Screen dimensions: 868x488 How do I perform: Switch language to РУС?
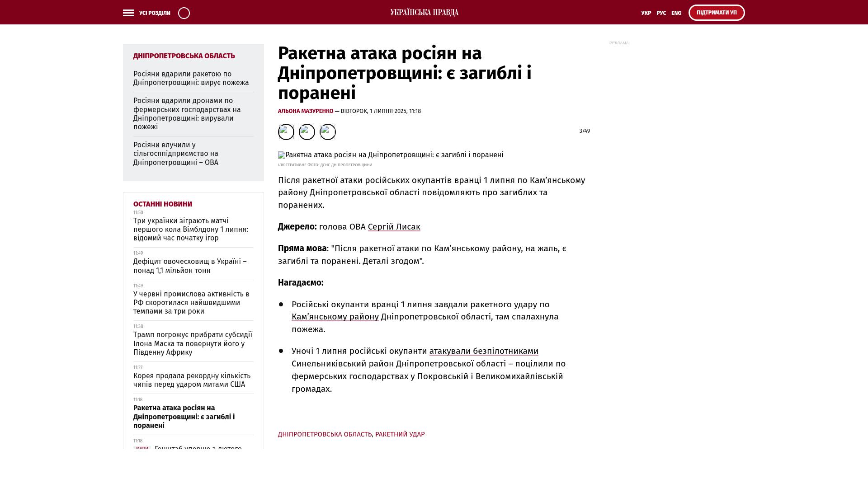(x=661, y=13)
